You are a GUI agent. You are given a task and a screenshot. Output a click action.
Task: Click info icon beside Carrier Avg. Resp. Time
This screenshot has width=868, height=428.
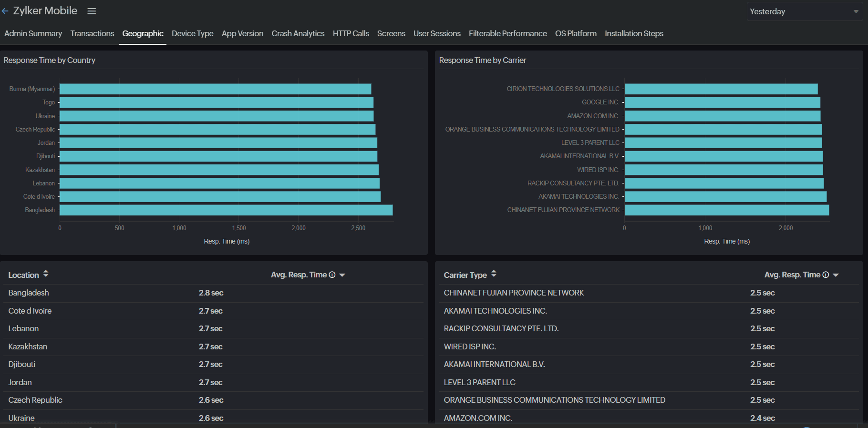[826, 275]
